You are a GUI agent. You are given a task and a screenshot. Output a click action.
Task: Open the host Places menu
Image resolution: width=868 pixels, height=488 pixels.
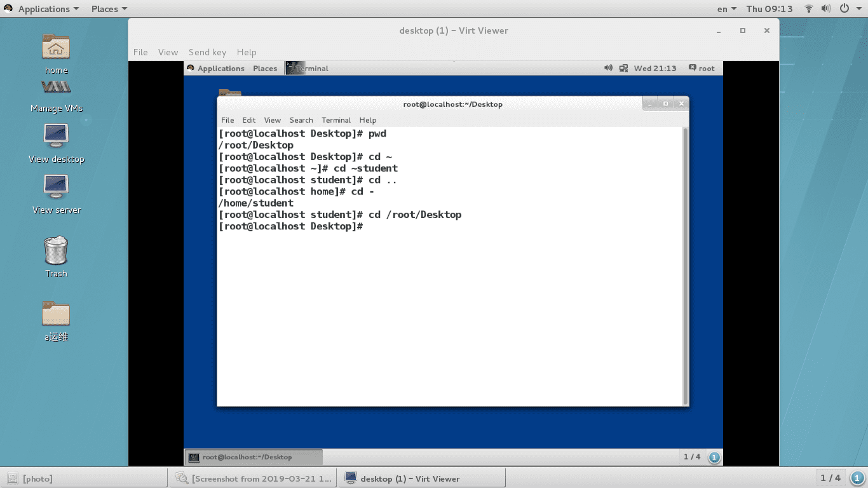coord(109,9)
